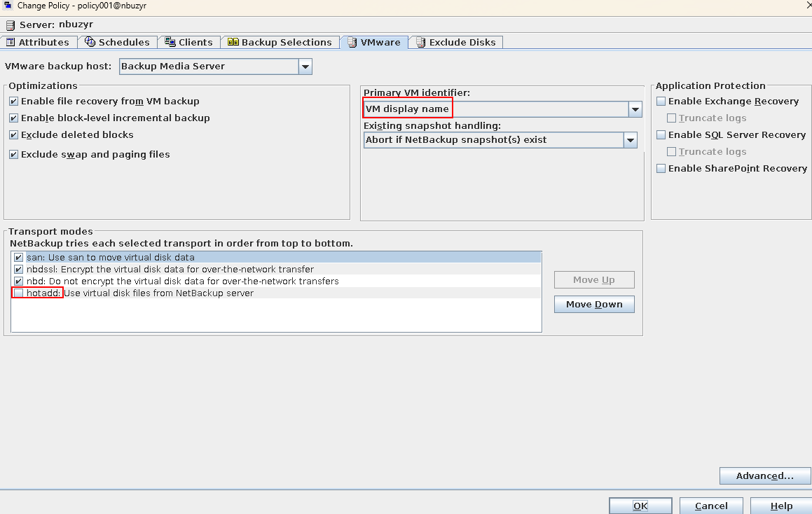Open Advanced settings
The width and height of the screenshot is (812, 514).
pos(765,475)
